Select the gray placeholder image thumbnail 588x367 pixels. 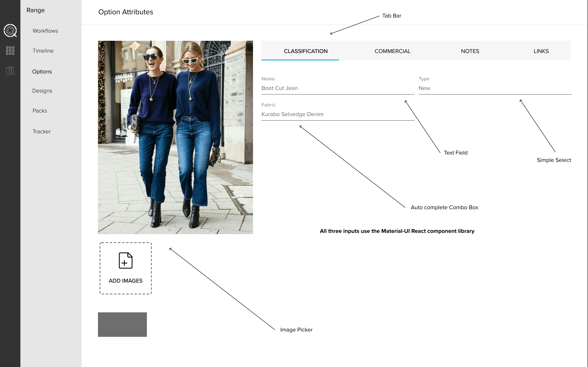(122, 325)
